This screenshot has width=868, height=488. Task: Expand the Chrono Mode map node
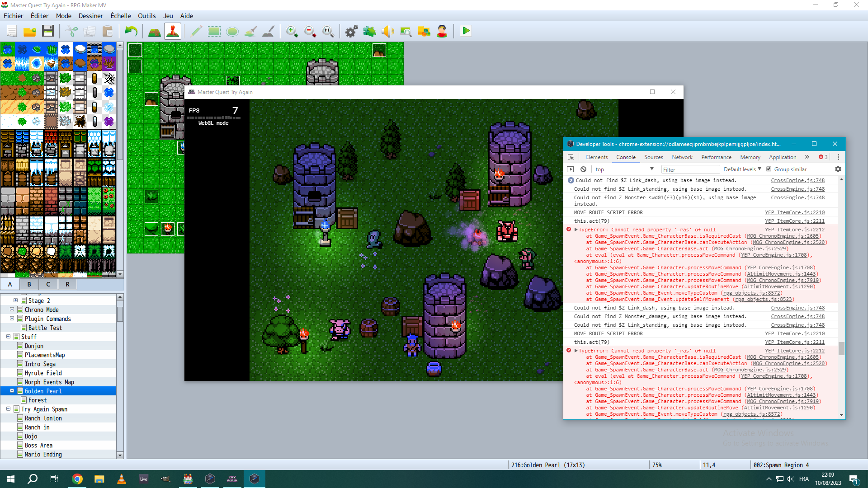coord(12,310)
